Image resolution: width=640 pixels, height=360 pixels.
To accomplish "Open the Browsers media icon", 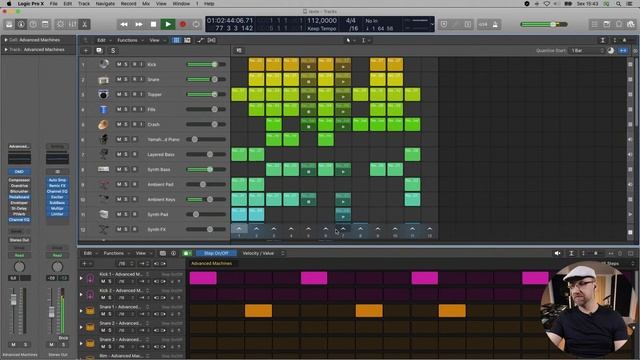I will (x=631, y=24).
